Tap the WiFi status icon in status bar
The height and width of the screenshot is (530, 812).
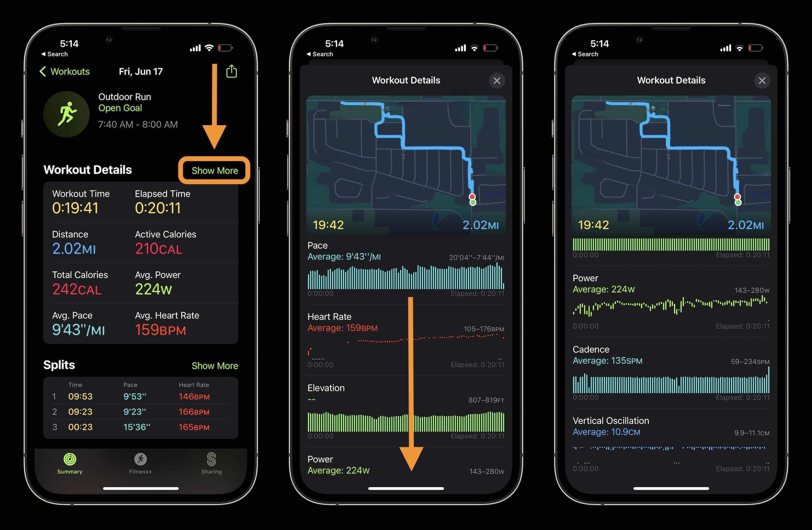pos(211,43)
